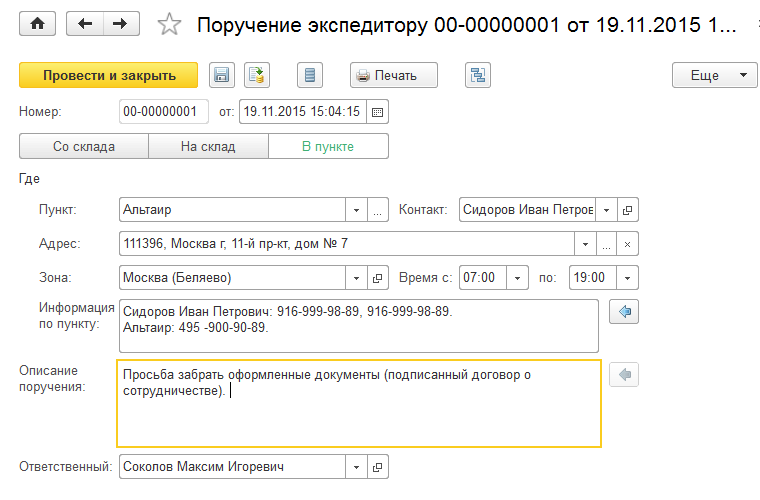The width and height of the screenshot is (760, 500).
Task: Click the 'Номер' input field
Action: [x=163, y=112]
